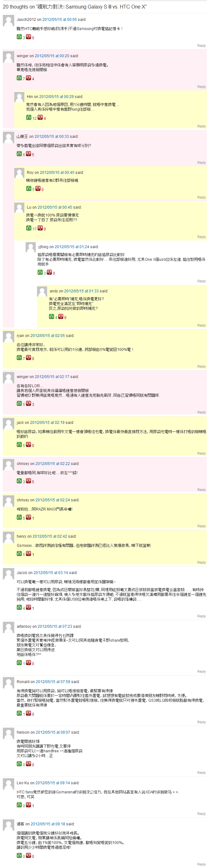The height and width of the screenshot is (868, 210).
Task: Open Hin's comment timestamp 00:29 link
Action: [56, 97]
